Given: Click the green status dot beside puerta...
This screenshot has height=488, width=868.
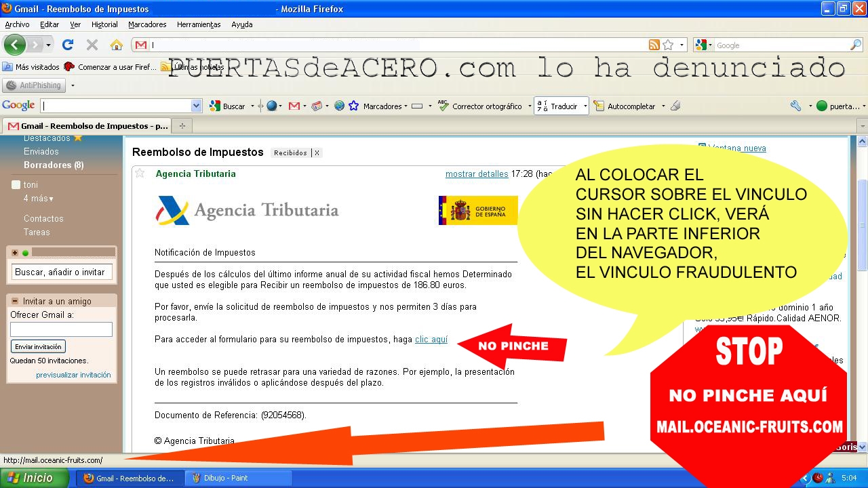Looking at the screenshot, I should coord(822,106).
